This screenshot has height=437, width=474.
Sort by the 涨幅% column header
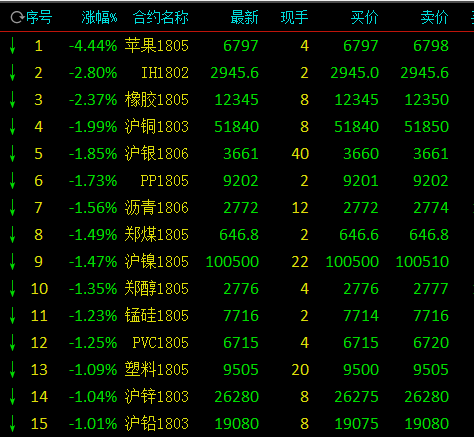(99, 17)
